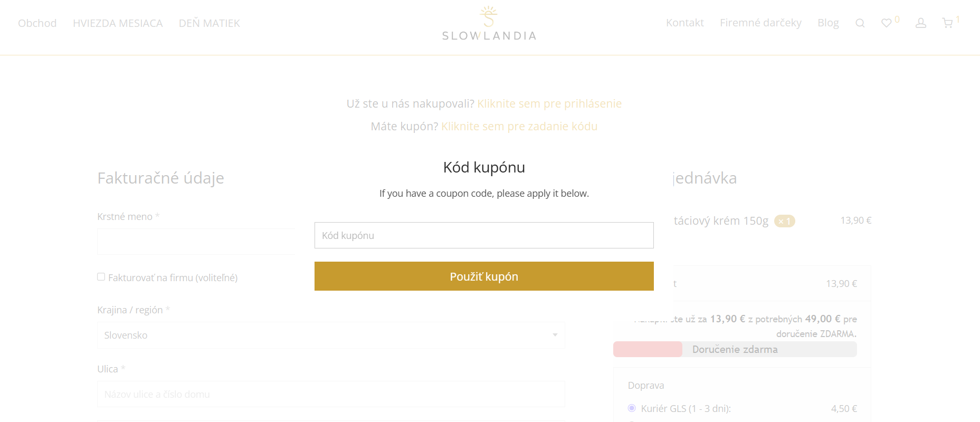Click the Doručenie zdarma progress bar
The image size is (980, 422).
click(735, 349)
